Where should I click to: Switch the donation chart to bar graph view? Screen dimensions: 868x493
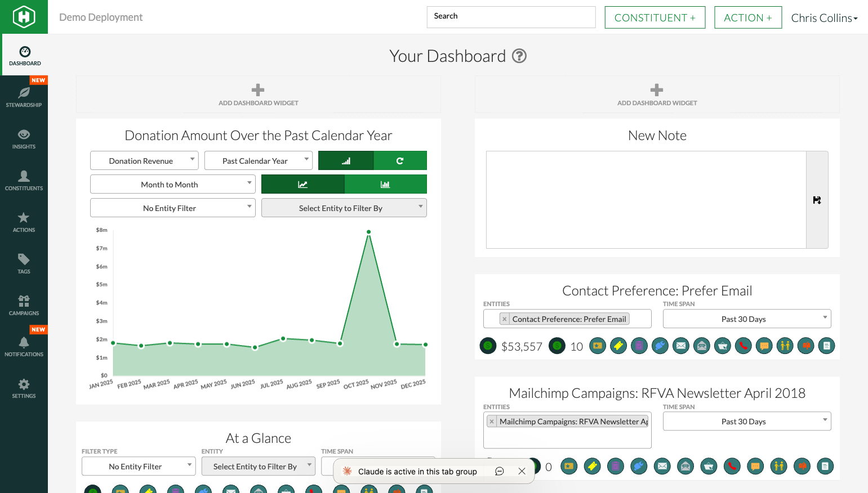coord(385,185)
